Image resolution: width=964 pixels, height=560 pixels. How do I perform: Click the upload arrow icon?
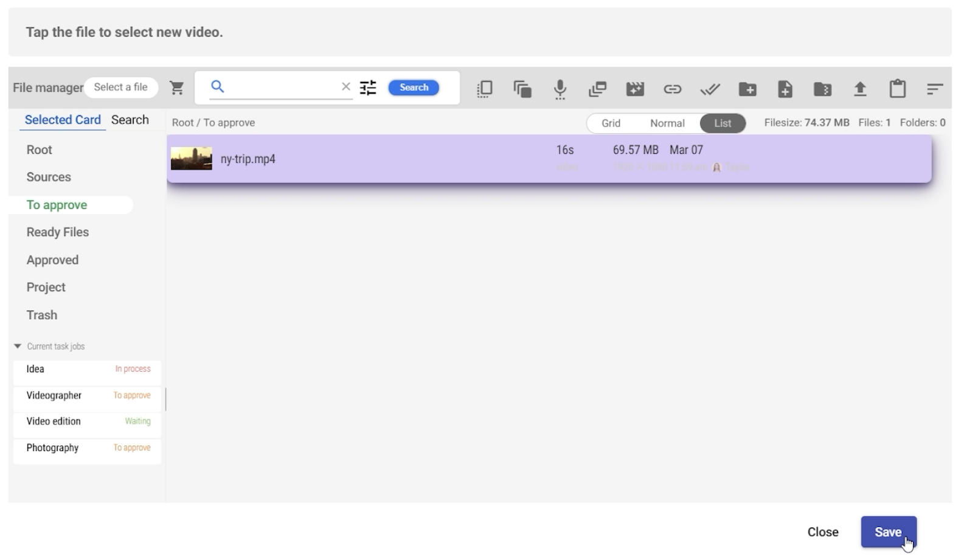point(859,89)
